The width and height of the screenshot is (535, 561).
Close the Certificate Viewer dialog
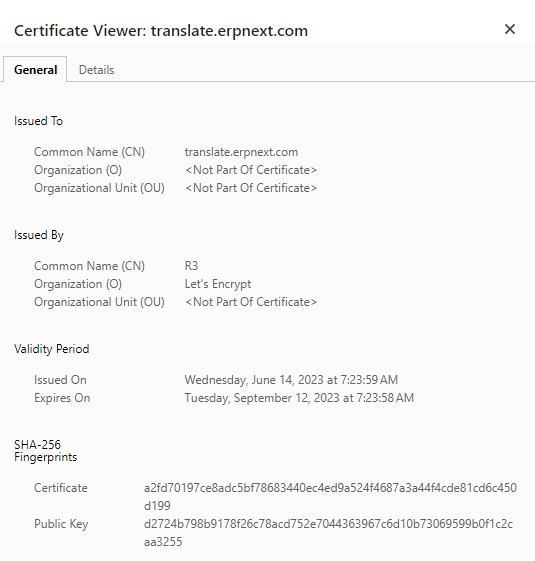pyautogui.click(x=510, y=29)
